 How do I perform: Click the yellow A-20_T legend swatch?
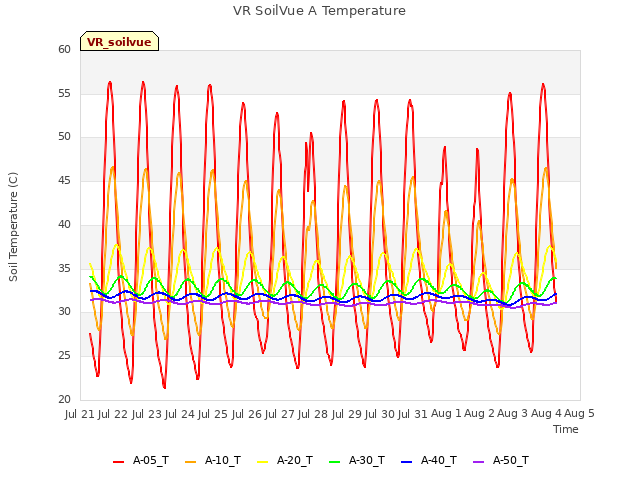[262, 462]
